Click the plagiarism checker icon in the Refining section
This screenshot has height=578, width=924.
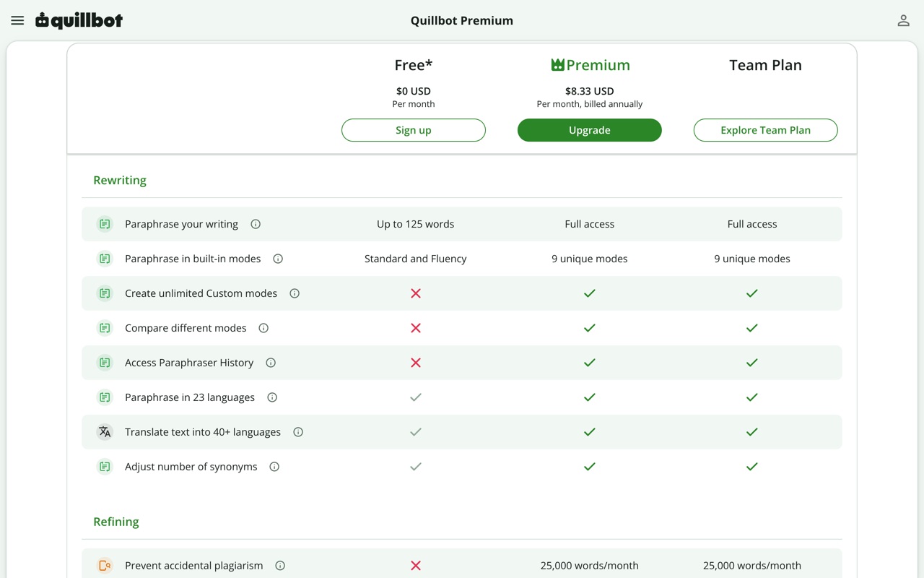pyautogui.click(x=105, y=566)
